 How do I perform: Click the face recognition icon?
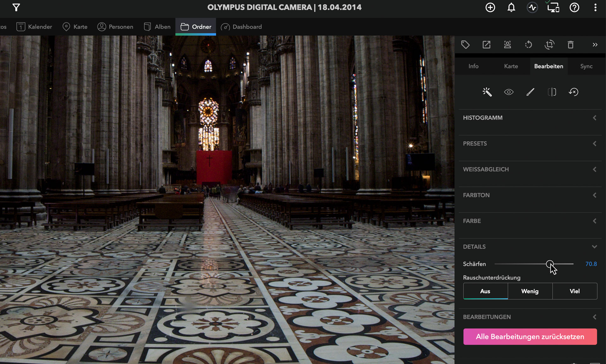click(x=508, y=45)
